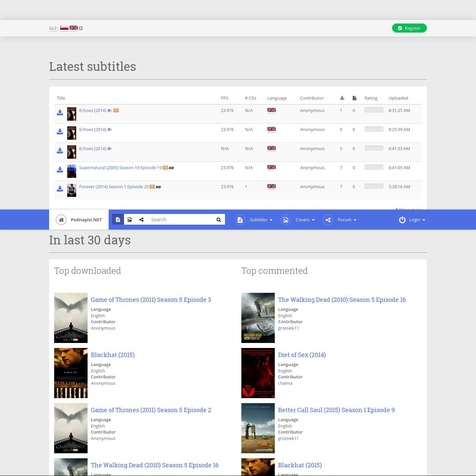This screenshot has width=476, height=476.
Task: Click the rating bar of the first Echoes row
Action: click(374, 110)
